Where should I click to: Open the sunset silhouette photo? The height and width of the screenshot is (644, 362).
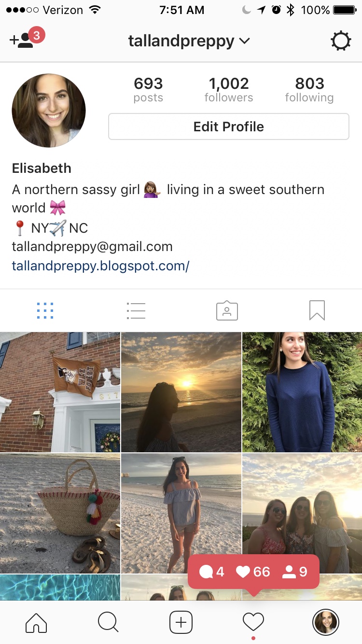click(x=181, y=392)
